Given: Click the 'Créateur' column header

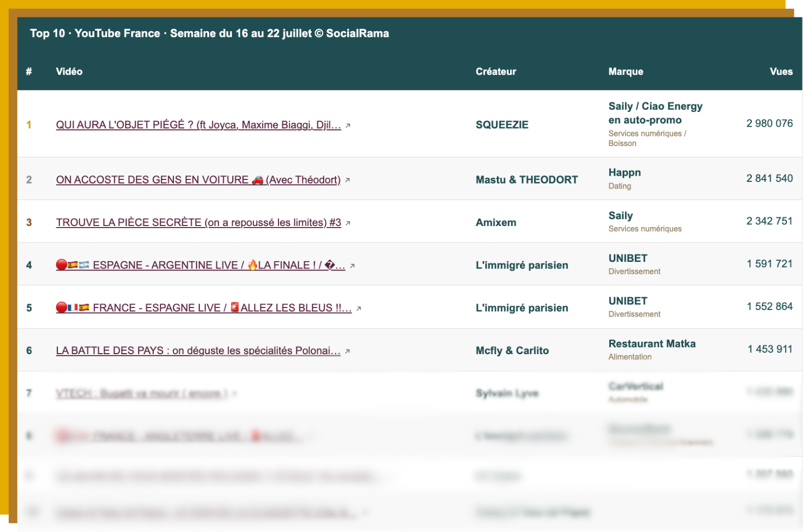Looking at the screenshot, I should (496, 72).
